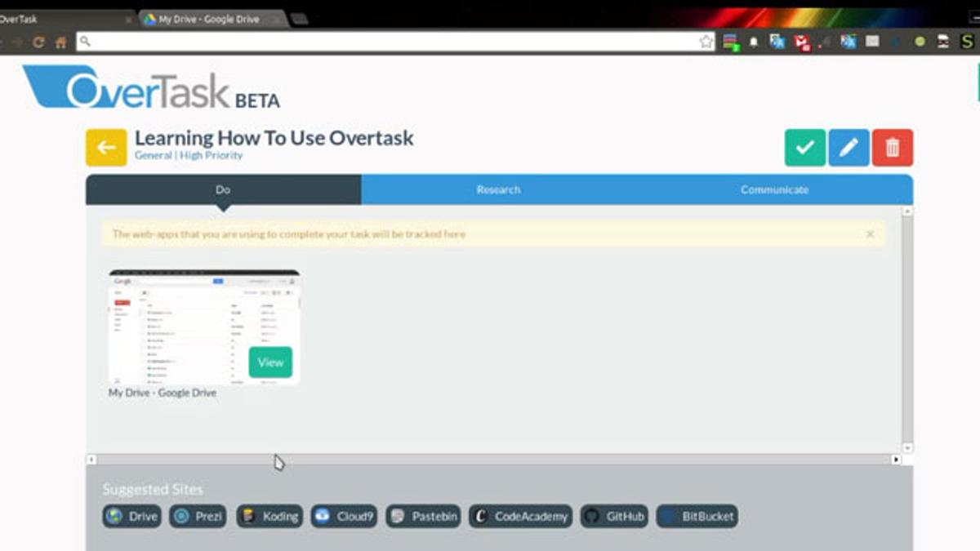This screenshot has width=980, height=551.
Task: Mark task complete with green checkmark
Action: 805,148
